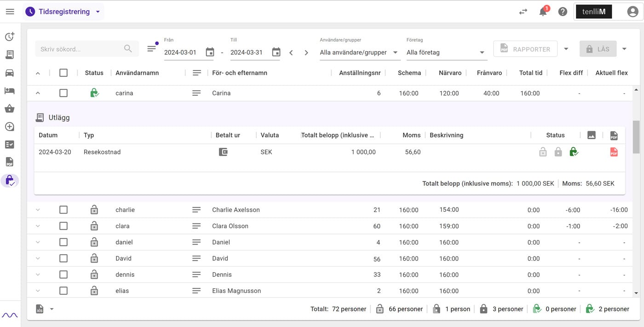Open the notifications bell icon

tap(543, 12)
